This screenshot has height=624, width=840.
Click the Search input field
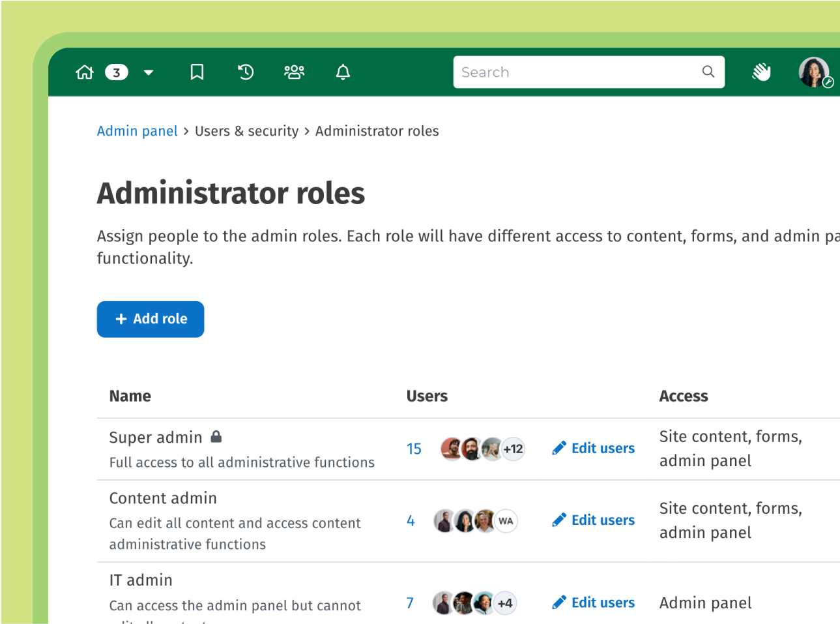577,72
